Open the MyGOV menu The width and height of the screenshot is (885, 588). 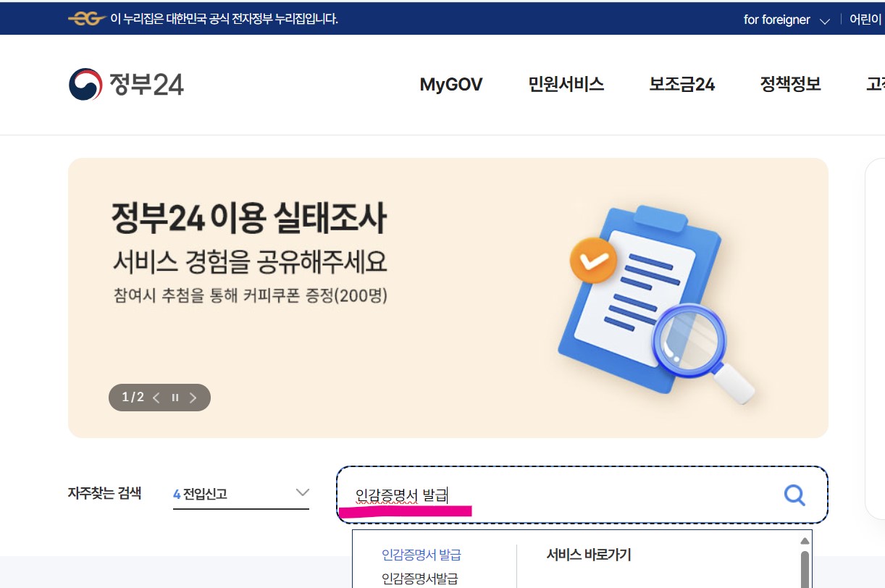[451, 85]
